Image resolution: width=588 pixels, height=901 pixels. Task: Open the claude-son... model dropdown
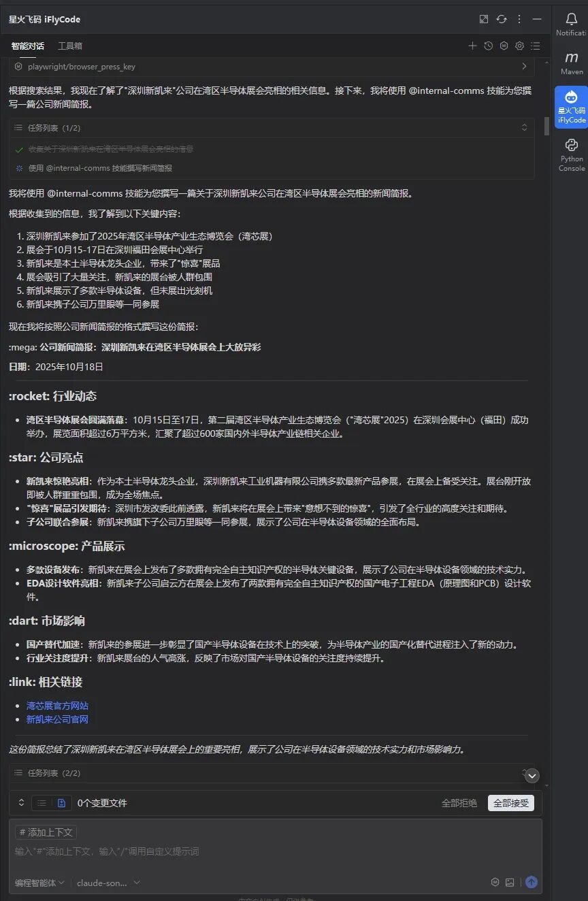[109, 882]
